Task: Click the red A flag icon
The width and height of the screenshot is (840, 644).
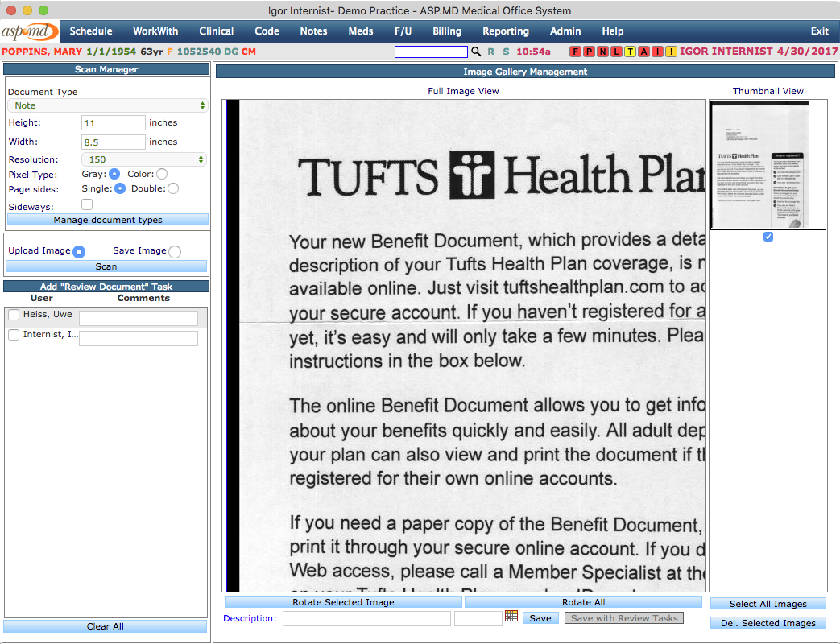Action: pyautogui.click(x=644, y=52)
